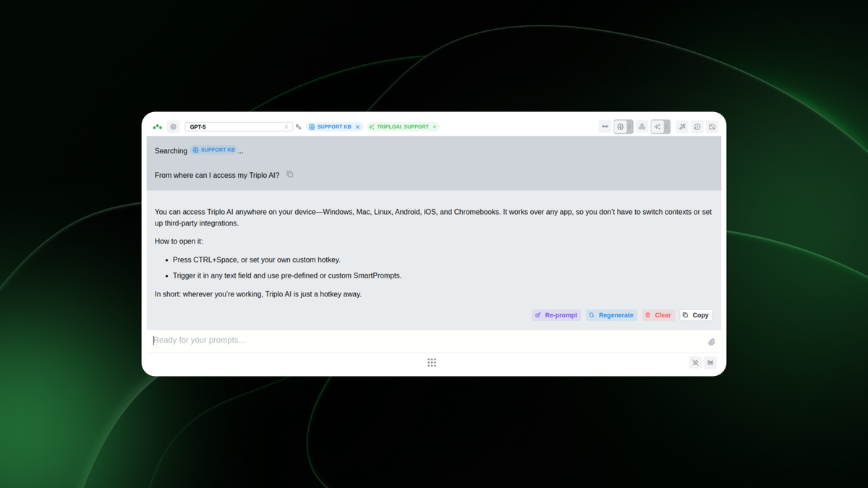
Task: Click the SUPPORT KB searching label
Action: tap(214, 150)
